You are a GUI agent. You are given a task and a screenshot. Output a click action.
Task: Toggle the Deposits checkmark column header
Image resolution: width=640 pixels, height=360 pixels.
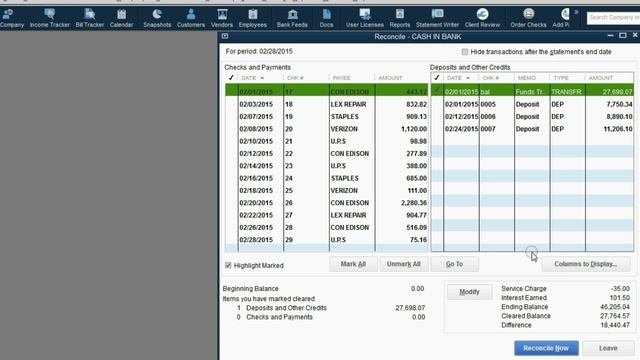(437, 78)
